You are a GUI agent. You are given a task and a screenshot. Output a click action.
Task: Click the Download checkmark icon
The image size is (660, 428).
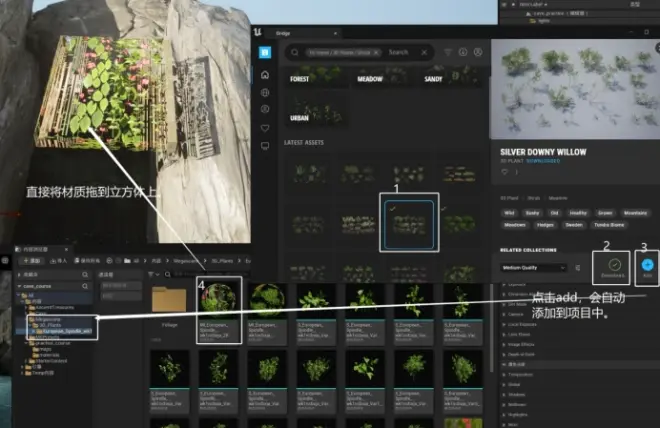click(x=614, y=265)
